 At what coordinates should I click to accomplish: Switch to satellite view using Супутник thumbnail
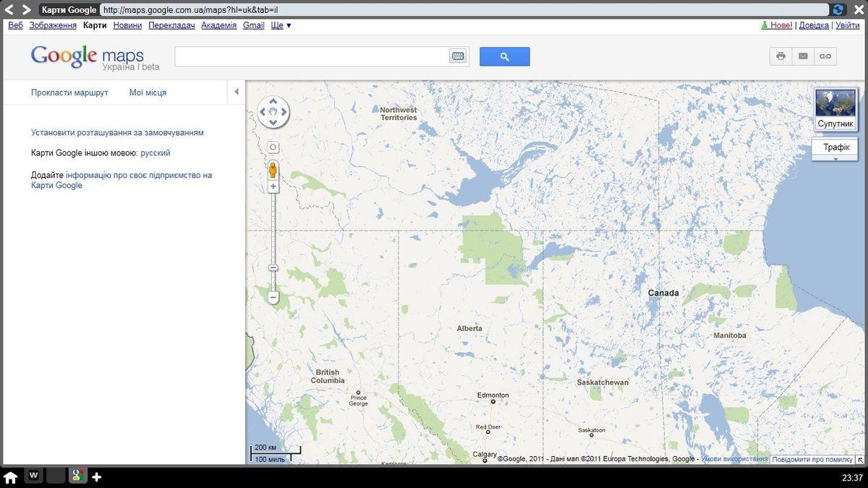[835, 109]
